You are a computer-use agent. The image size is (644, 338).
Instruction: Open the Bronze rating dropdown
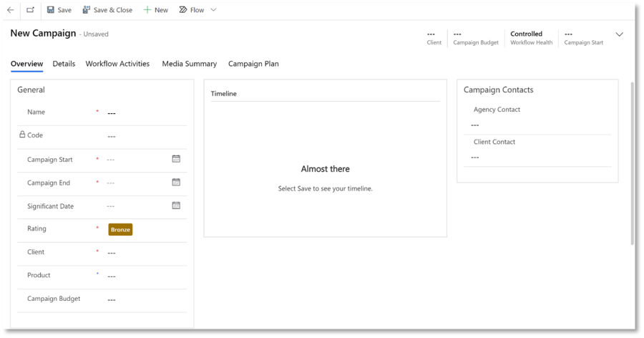(120, 229)
